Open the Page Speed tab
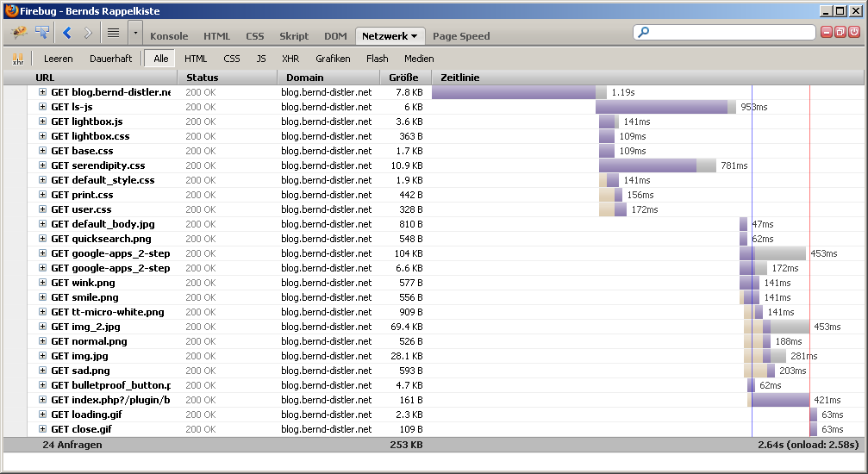 [461, 36]
